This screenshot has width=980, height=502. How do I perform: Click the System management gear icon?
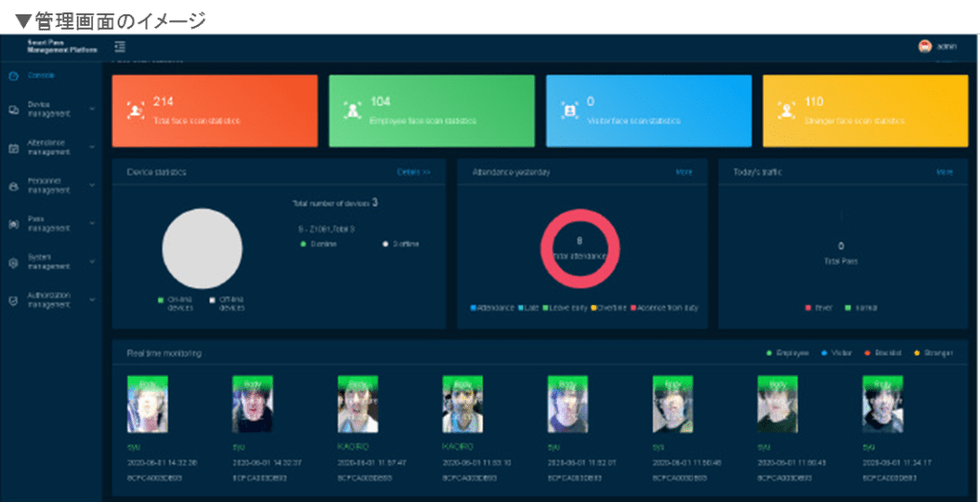[x=13, y=262]
